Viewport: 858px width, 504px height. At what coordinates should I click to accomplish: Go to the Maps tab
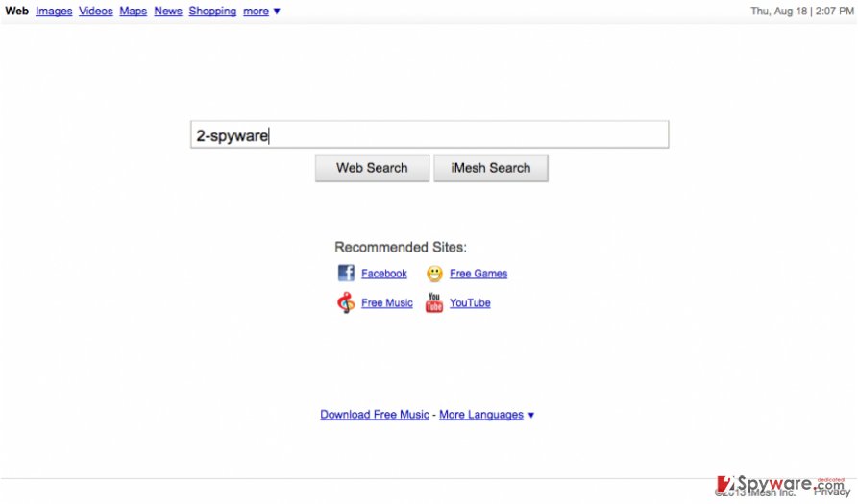(x=133, y=11)
